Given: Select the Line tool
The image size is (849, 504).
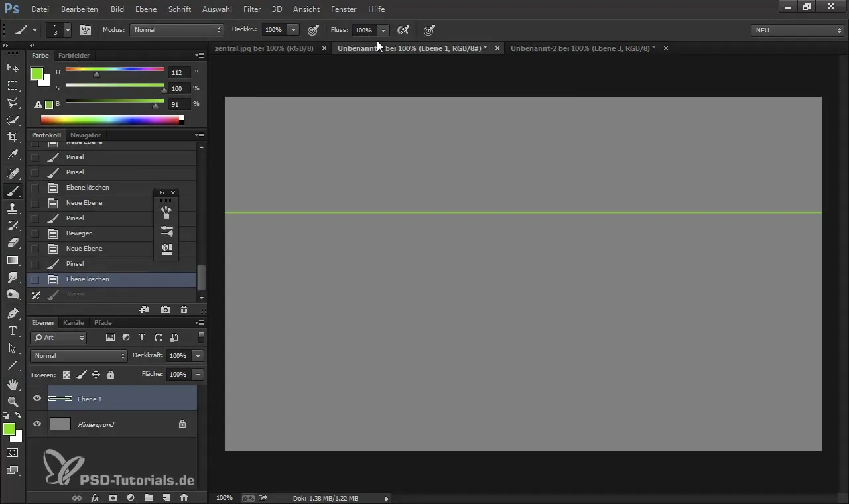Looking at the screenshot, I should click(x=13, y=365).
